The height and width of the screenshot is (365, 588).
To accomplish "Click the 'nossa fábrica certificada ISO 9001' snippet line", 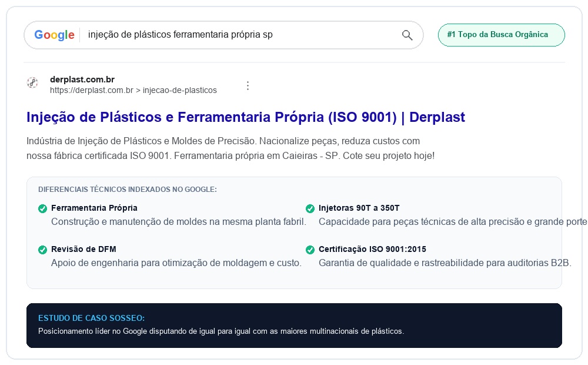I will click(x=230, y=155).
